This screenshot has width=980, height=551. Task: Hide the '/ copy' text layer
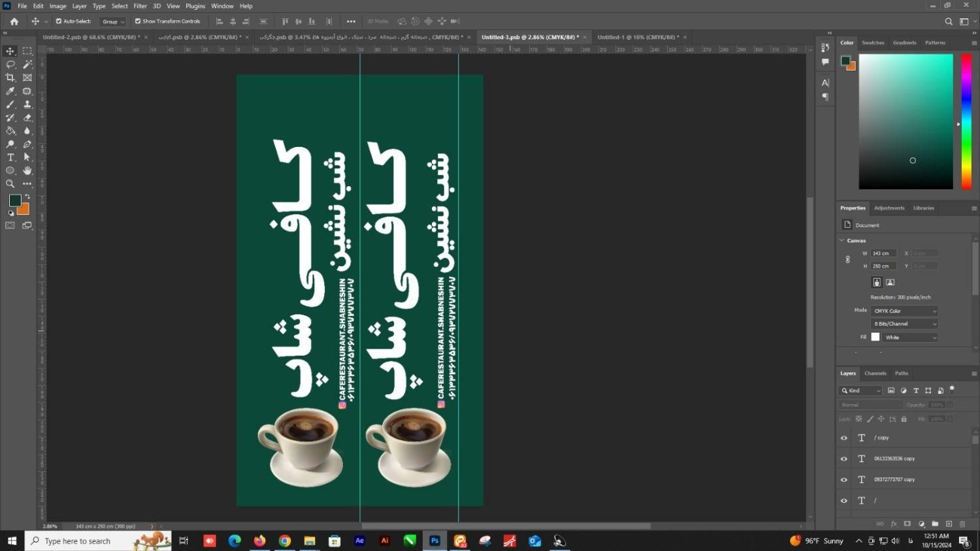pyautogui.click(x=844, y=438)
